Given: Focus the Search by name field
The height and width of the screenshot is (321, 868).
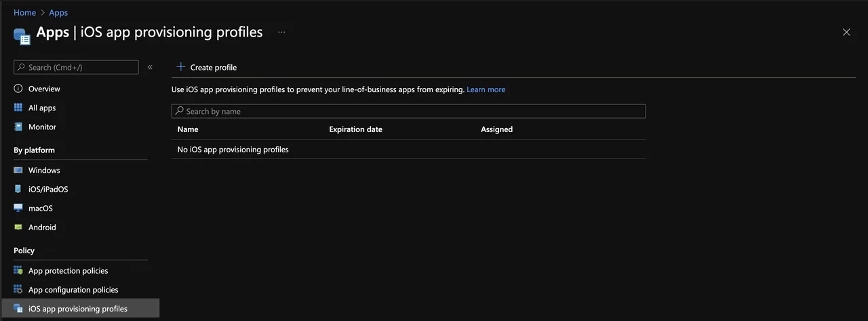Looking at the screenshot, I should coord(408,111).
